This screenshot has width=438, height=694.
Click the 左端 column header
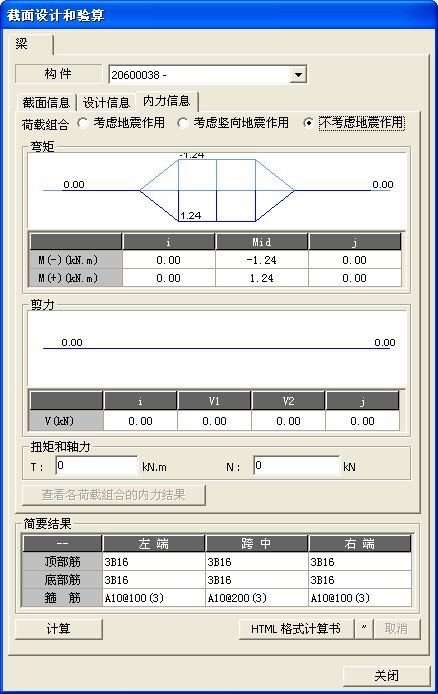click(x=154, y=544)
